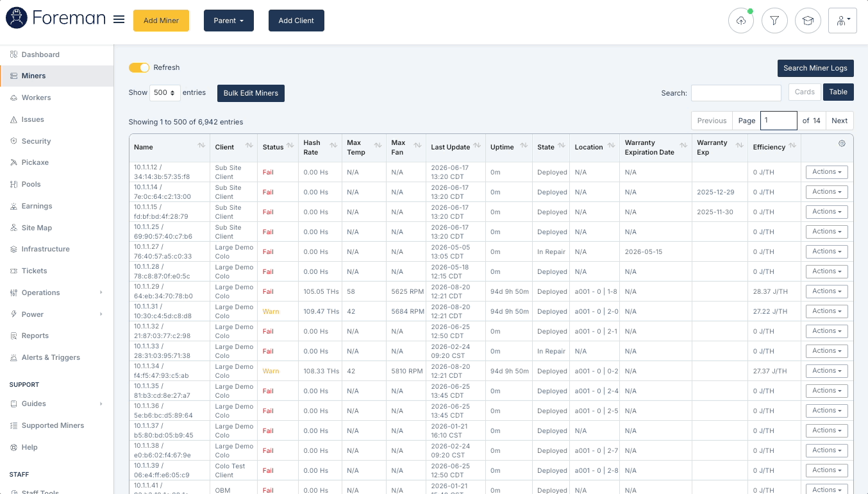Viewport: 868px width, 494px height.
Task: Open Actions dropdown for miner 10.1.1.12
Action: click(x=826, y=172)
